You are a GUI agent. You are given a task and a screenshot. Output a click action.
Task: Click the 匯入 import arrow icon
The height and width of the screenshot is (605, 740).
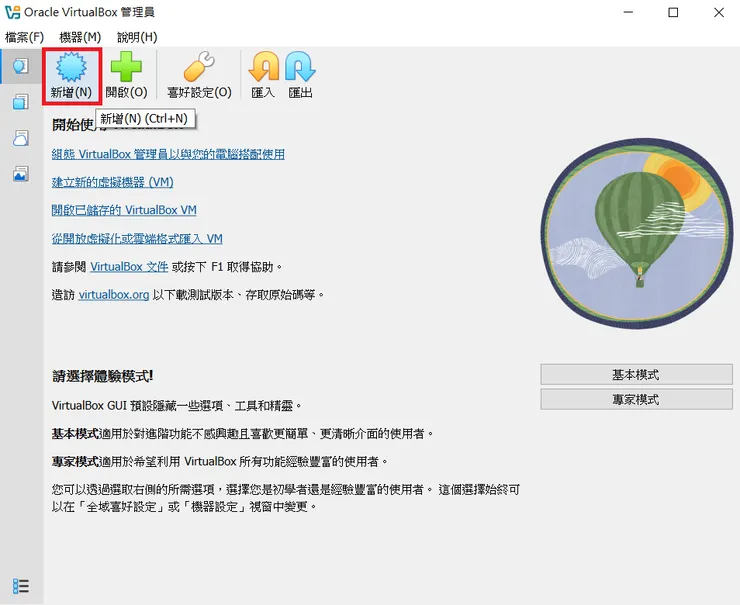click(263, 76)
